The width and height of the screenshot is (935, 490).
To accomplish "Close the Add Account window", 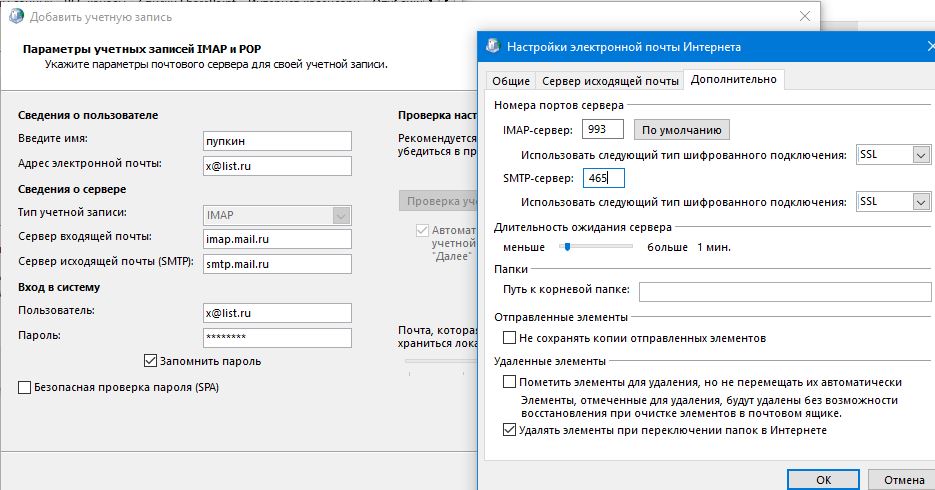I will (x=805, y=17).
